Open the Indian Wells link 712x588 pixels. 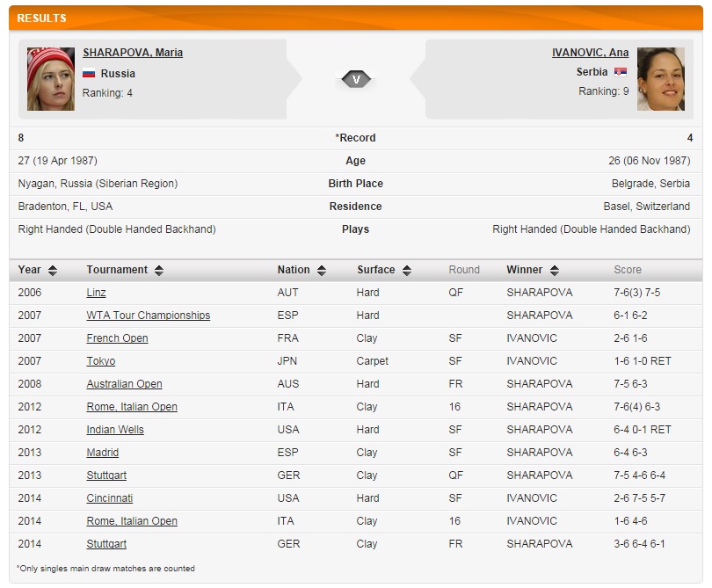(115, 430)
